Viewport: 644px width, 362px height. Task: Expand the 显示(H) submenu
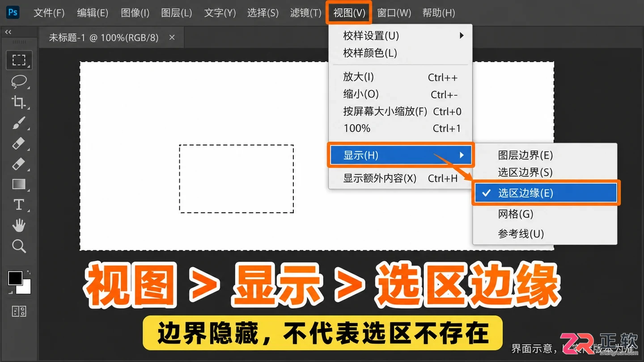click(400, 156)
